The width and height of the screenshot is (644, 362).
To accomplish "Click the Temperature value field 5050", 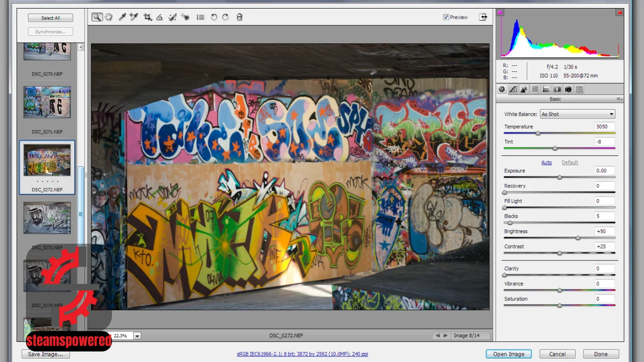I will coord(604,127).
